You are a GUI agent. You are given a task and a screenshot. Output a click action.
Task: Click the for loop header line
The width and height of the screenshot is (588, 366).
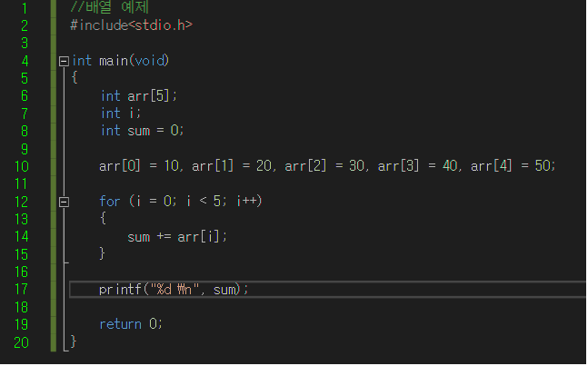tap(180, 202)
